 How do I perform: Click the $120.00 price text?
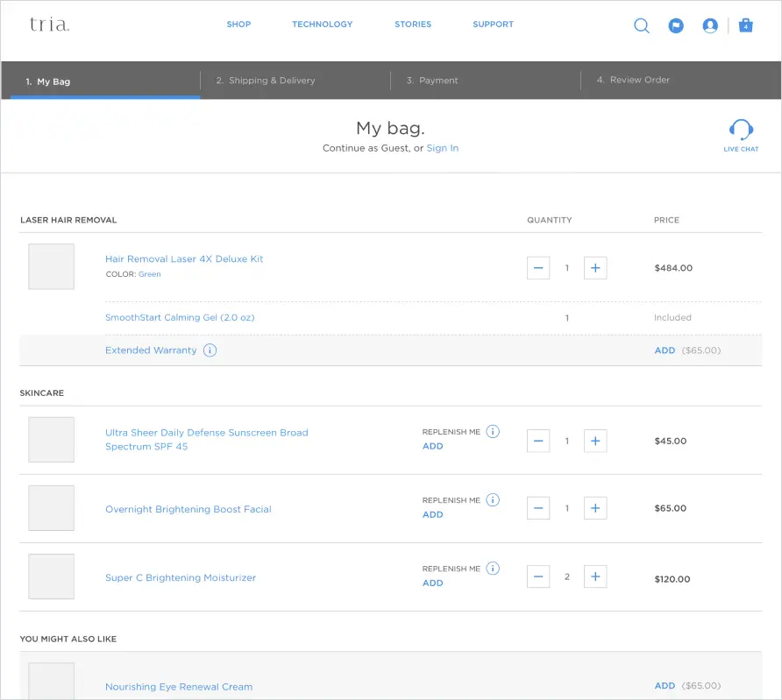coord(672,579)
